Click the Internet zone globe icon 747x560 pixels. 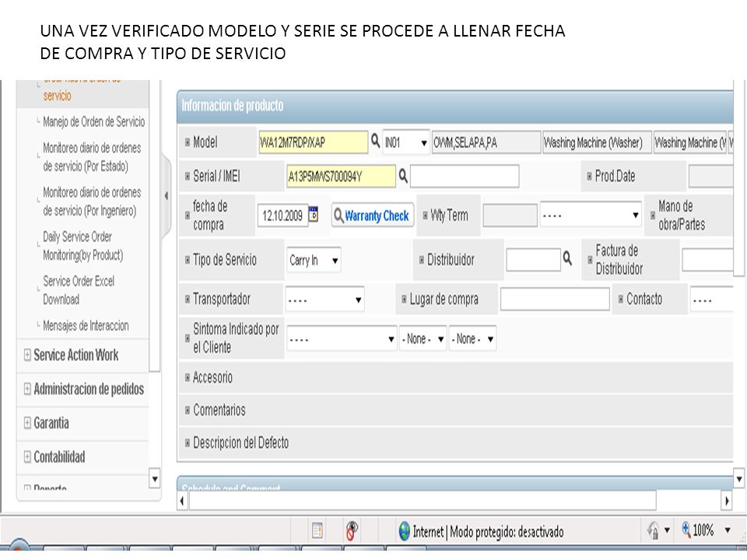click(x=405, y=530)
